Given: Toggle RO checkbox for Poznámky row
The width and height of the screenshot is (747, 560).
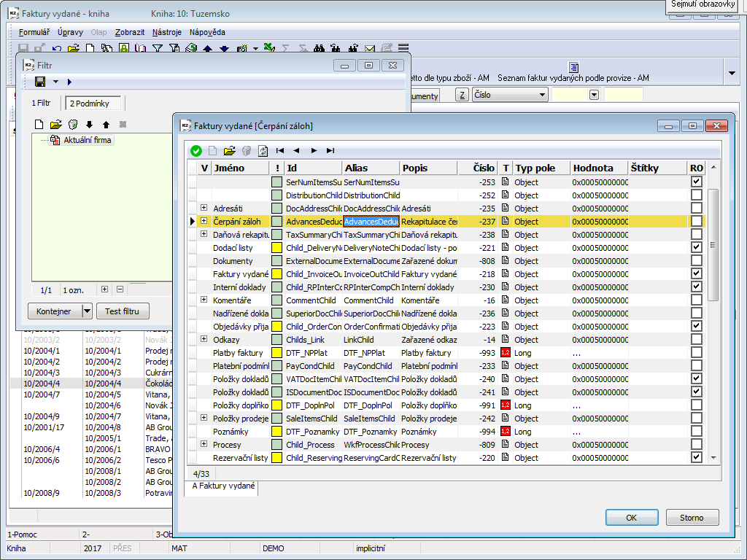Looking at the screenshot, I should 697,432.
